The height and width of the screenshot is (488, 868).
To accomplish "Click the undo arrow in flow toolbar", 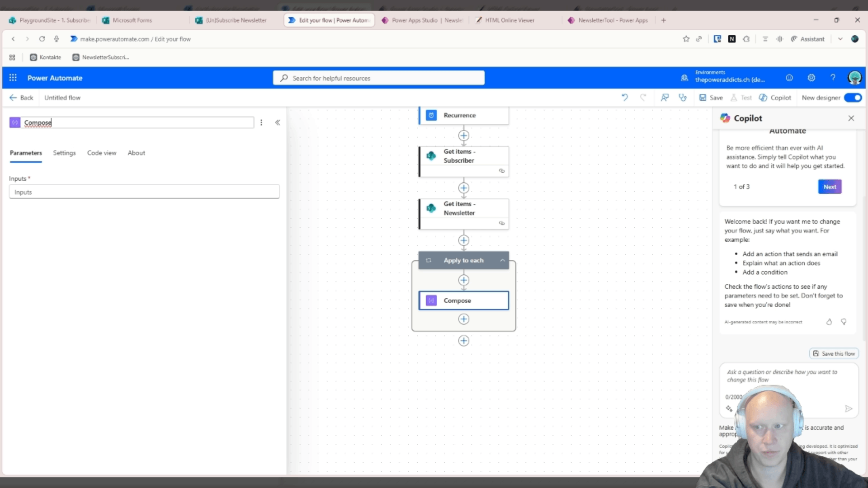I will pos(625,98).
